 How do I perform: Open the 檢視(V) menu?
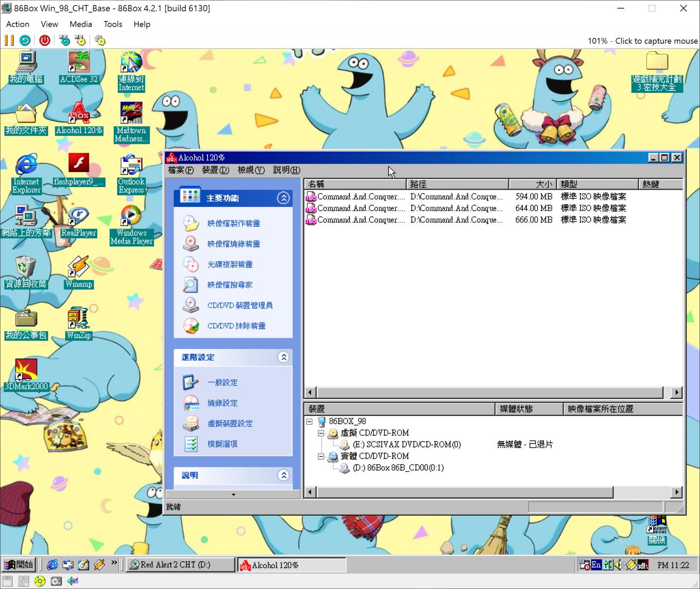[x=251, y=170]
